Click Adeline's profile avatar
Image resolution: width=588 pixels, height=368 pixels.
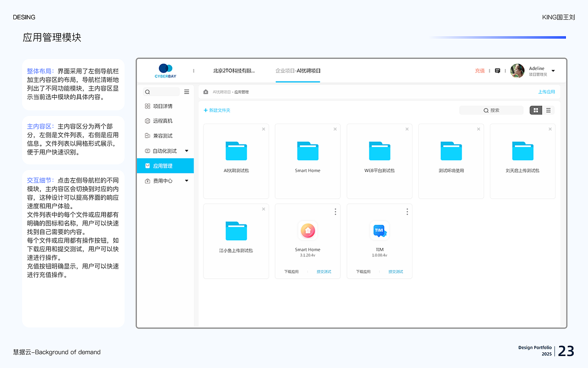[517, 71]
